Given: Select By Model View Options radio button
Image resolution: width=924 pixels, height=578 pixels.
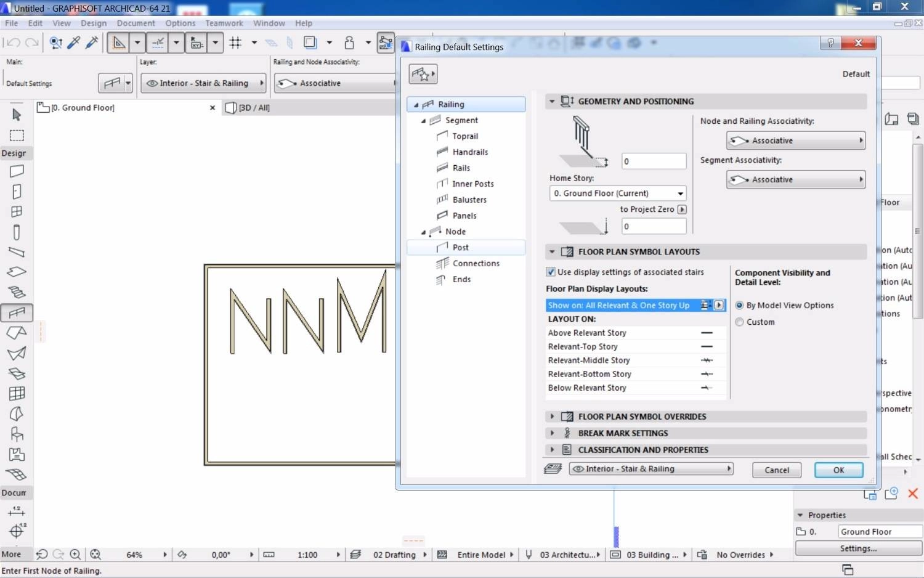Looking at the screenshot, I should (739, 305).
